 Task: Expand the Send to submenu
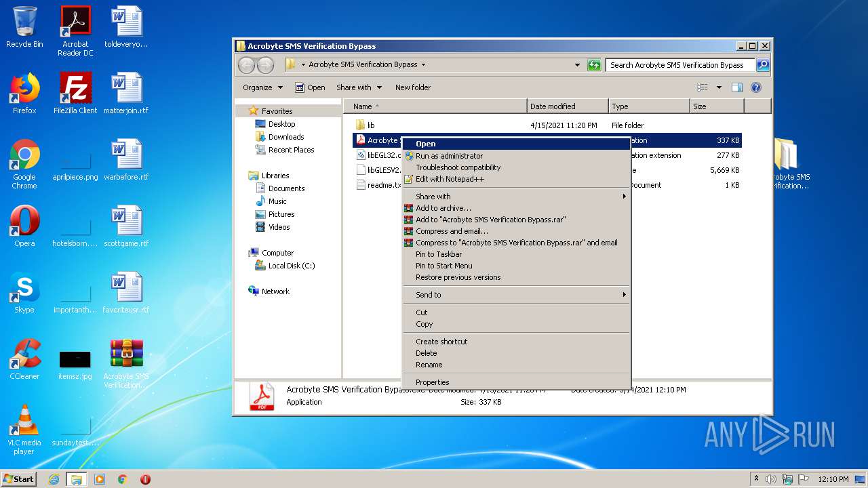tap(516, 295)
